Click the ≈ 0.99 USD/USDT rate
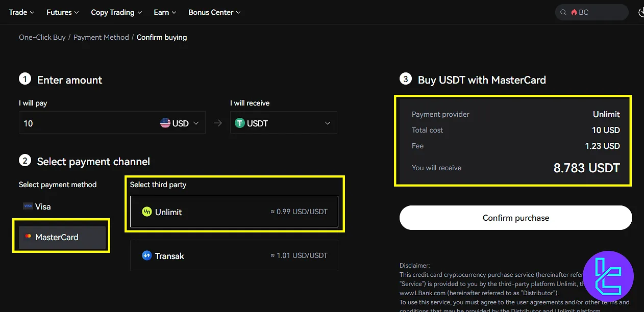644x312 pixels. [299, 212]
